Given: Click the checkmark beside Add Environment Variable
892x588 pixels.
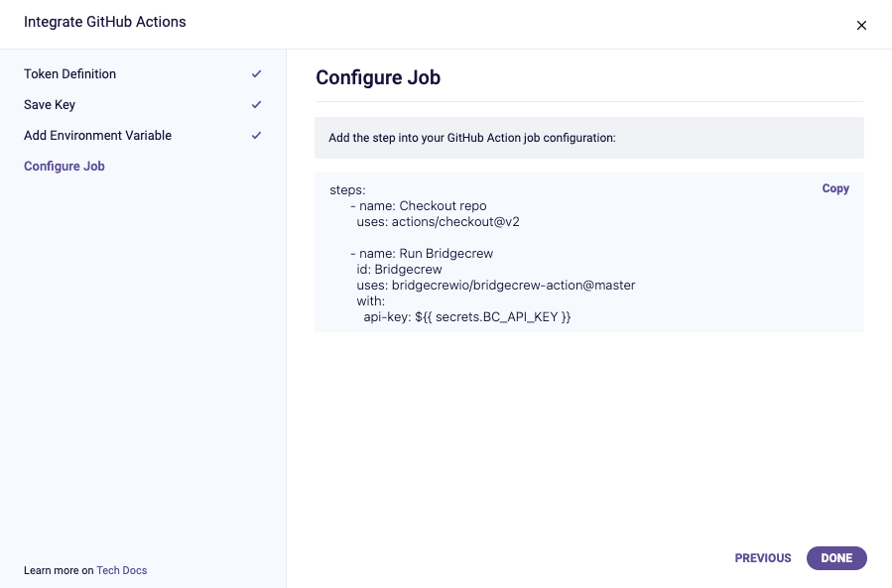Looking at the screenshot, I should (x=257, y=135).
